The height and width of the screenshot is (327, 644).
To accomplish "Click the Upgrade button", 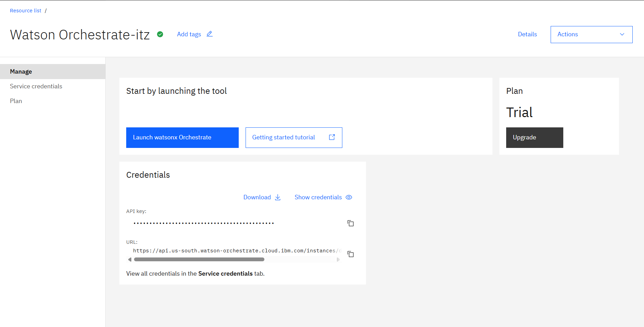I will (535, 138).
